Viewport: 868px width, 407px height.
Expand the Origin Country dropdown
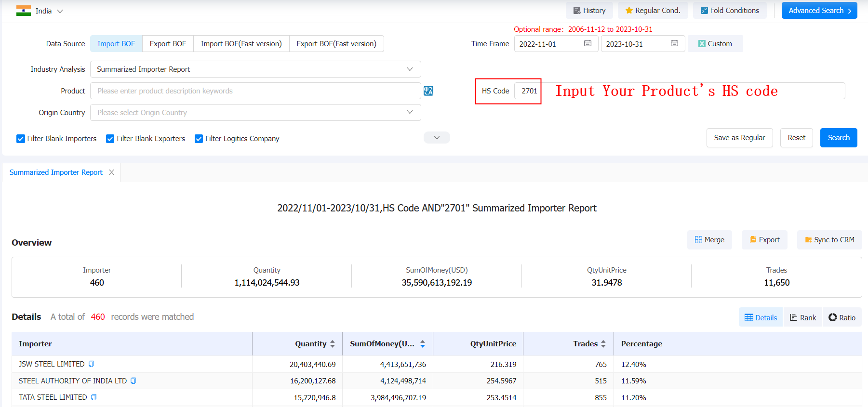coord(255,113)
